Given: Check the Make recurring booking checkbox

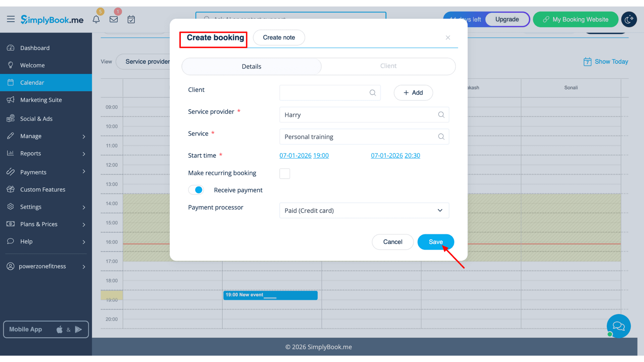Looking at the screenshot, I should 284,173.
